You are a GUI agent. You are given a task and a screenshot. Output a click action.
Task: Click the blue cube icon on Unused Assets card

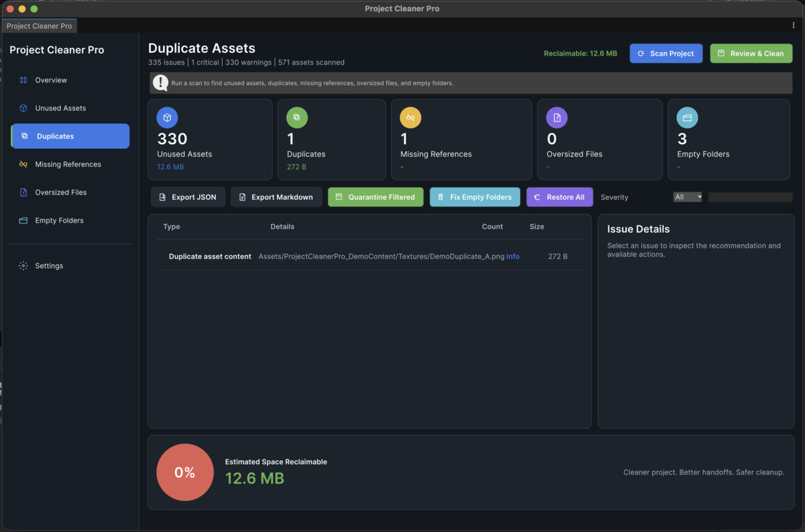pos(167,117)
